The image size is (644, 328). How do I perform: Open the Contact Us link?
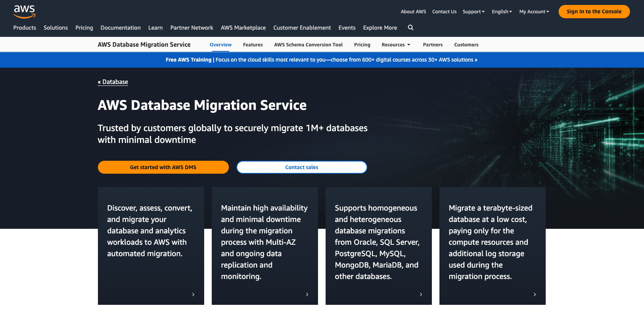click(x=444, y=12)
